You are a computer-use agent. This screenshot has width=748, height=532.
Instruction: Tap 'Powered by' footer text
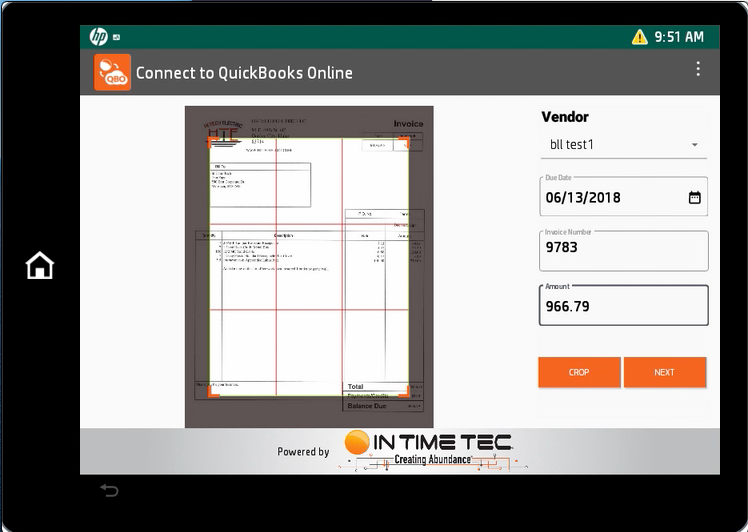pyautogui.click(x=303, y=451)
